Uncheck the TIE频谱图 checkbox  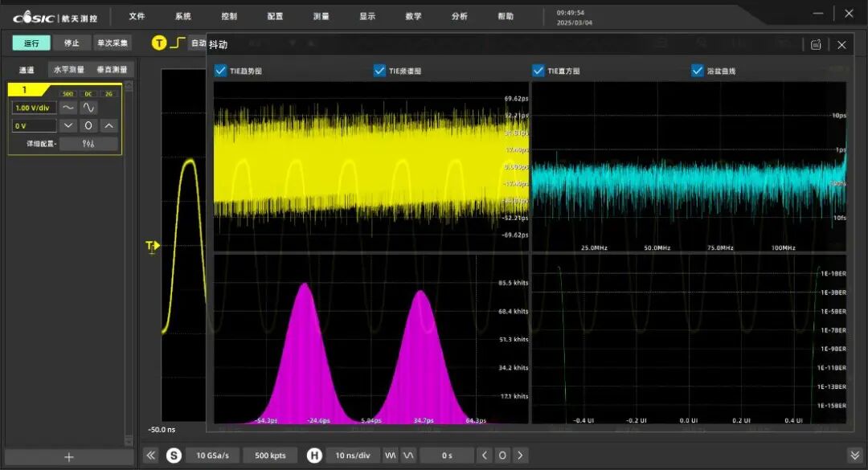[379, 71]
